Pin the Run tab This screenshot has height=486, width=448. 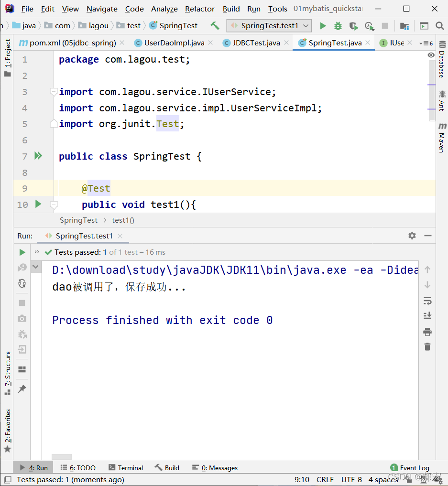(x=22, y=389)
